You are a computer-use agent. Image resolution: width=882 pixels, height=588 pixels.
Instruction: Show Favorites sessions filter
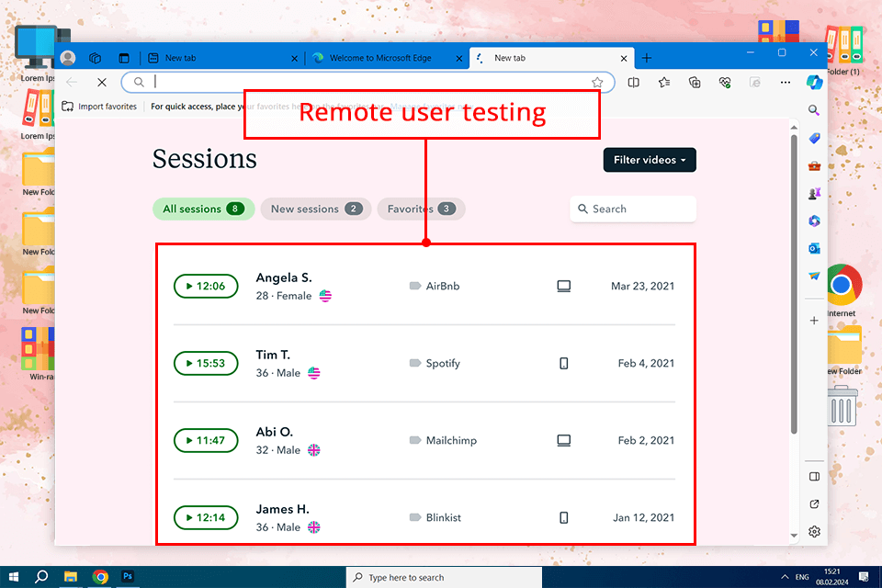click(422, 209)
